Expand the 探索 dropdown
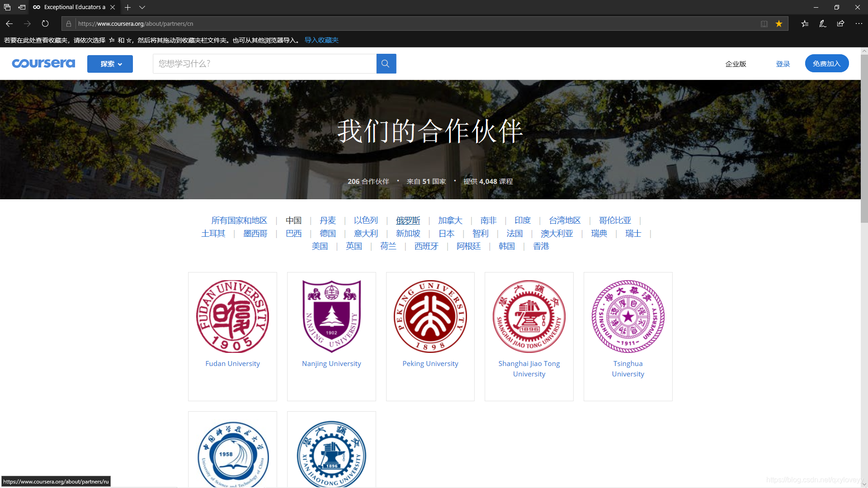The image size is (868, 488). click(x=109, y=64)
